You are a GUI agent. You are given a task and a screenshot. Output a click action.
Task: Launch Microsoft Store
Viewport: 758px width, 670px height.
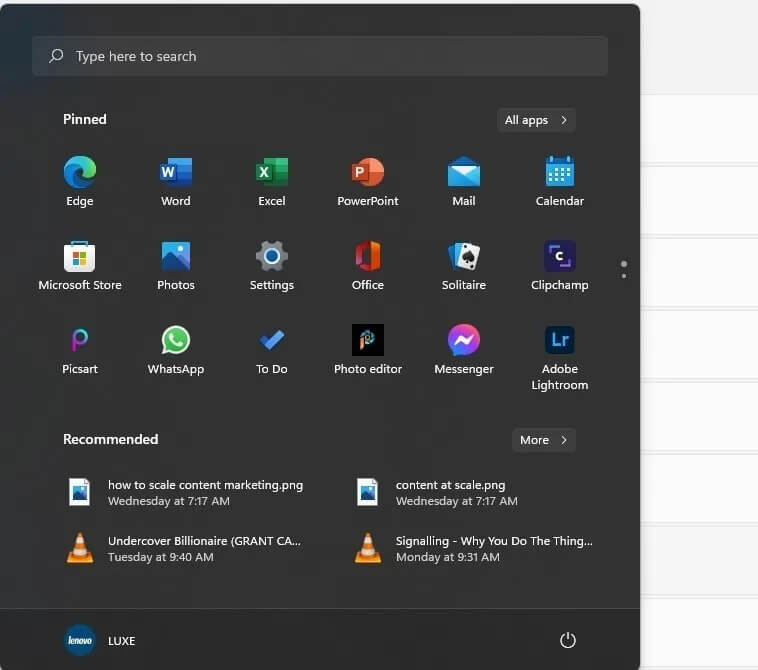pyautogui.click(x=80, y=265)
